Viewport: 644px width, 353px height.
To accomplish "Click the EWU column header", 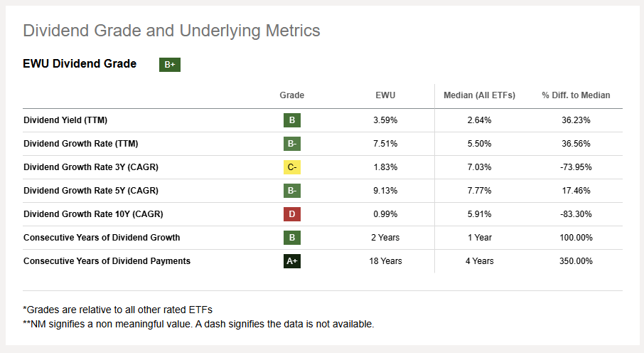I will (385, 95).
